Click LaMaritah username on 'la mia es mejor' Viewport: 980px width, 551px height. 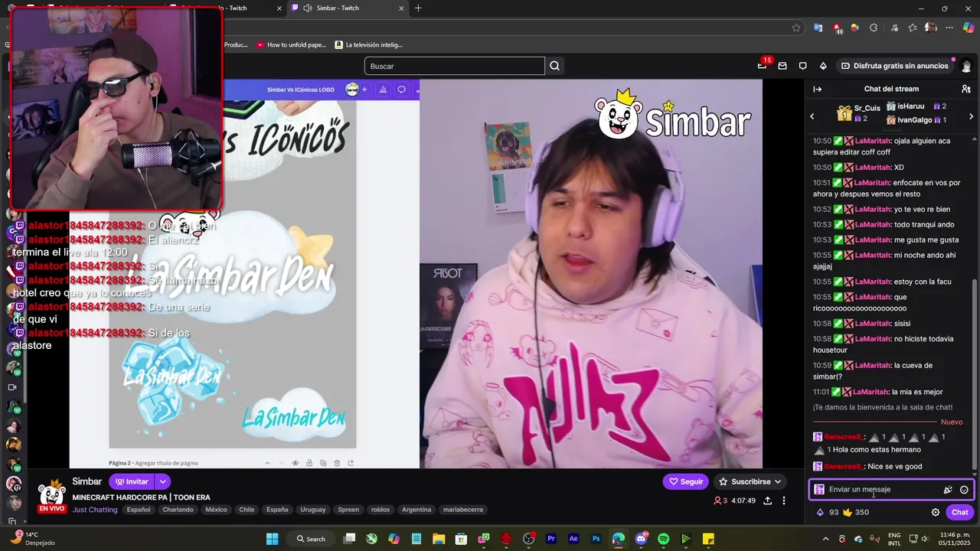pos(871,392)
